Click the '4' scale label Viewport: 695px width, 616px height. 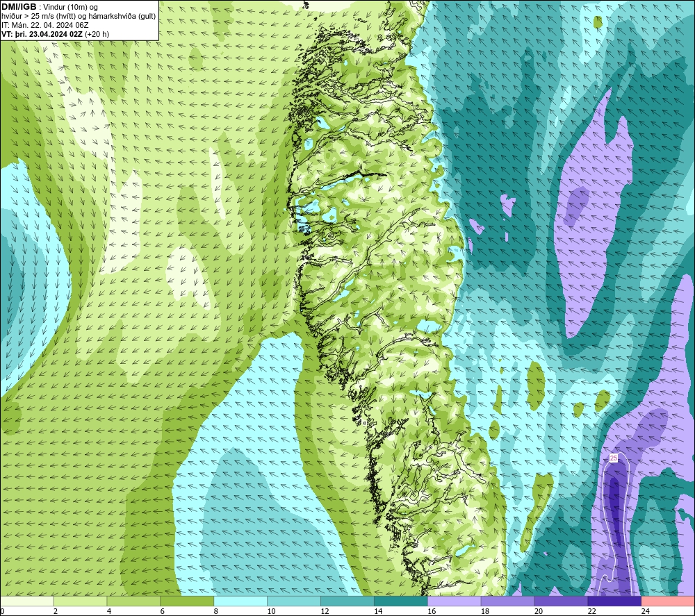[109, 611]
